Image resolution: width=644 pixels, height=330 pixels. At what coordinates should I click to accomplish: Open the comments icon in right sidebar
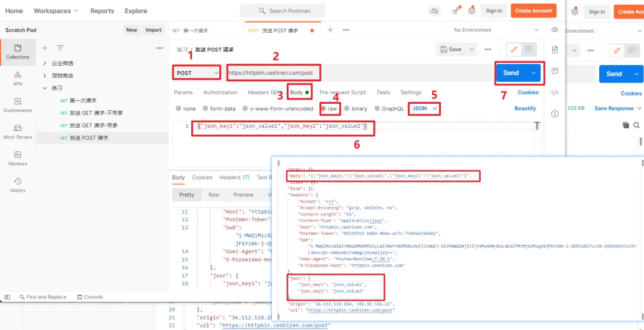555,71
